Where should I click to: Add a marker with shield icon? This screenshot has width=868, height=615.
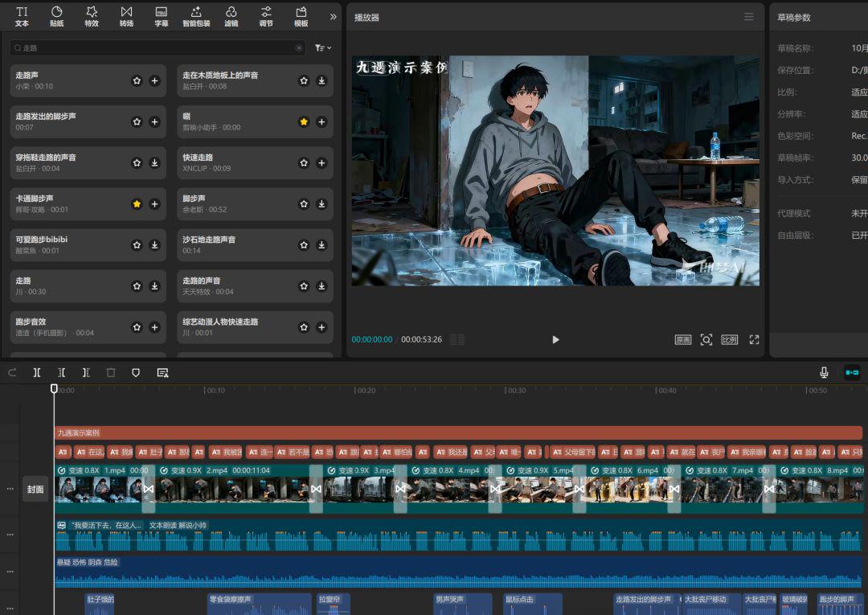pos(136,372)
